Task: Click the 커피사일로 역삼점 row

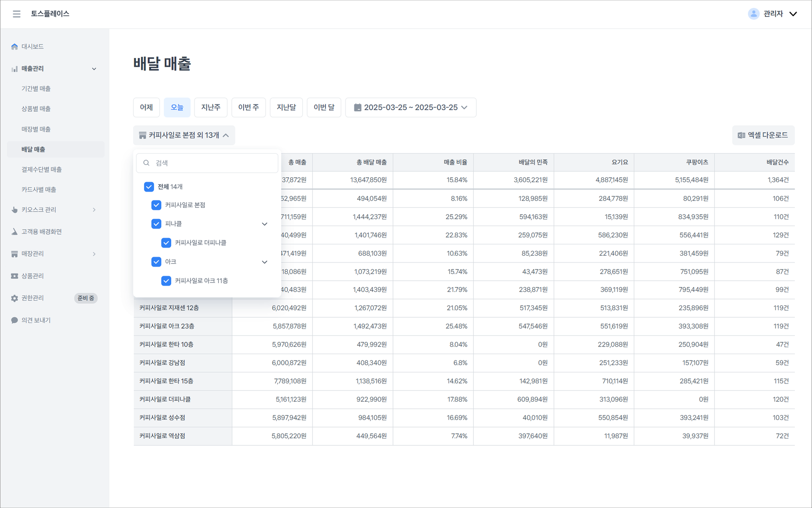Action: 464,436
